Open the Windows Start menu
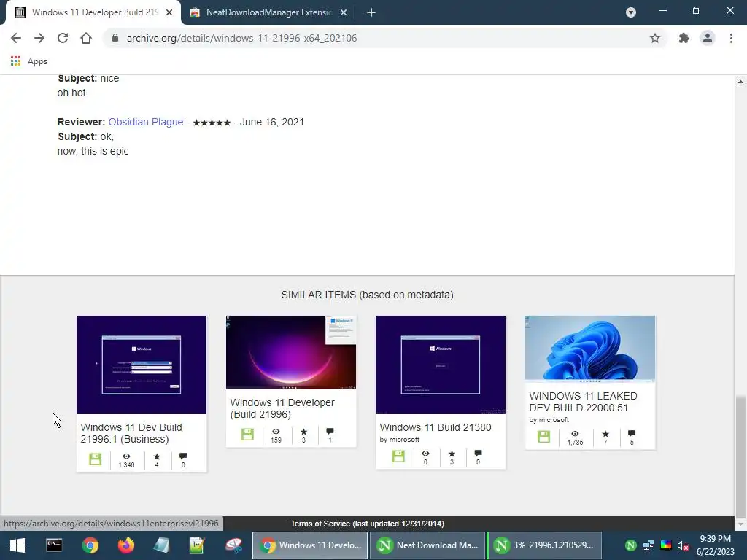 (x=18, y=545)
